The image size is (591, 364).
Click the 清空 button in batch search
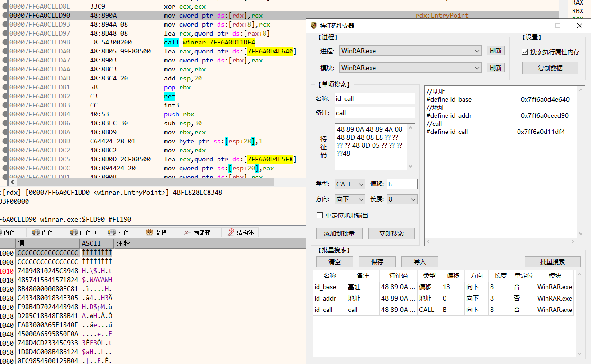tap(335, 262)
